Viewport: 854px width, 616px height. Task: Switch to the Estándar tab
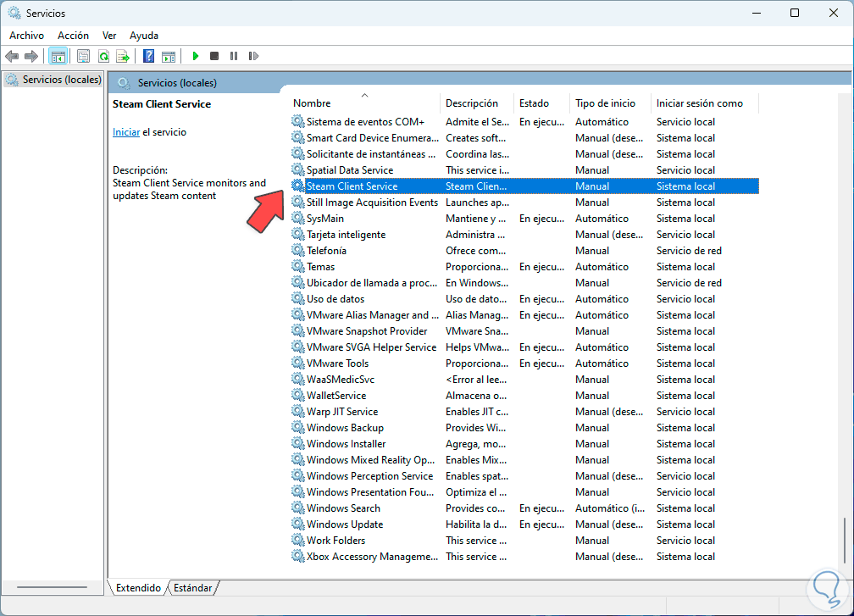click(x=193, y=588)
